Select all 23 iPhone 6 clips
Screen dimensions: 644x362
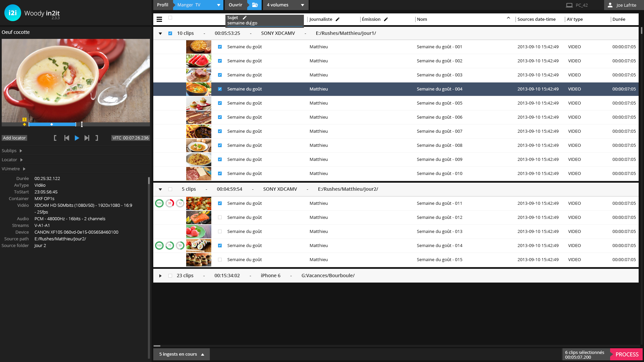[x=170, y=276]
